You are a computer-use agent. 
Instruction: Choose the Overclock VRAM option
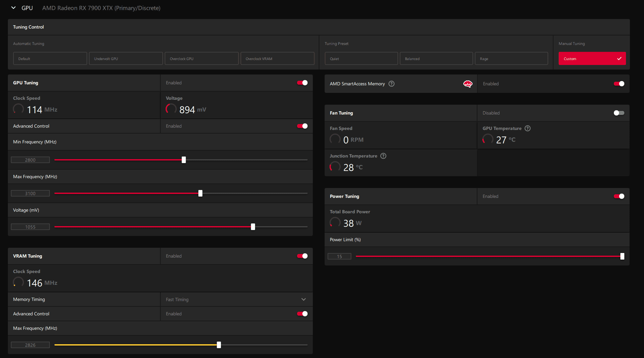pyautogui.click(x=277, y=59)
